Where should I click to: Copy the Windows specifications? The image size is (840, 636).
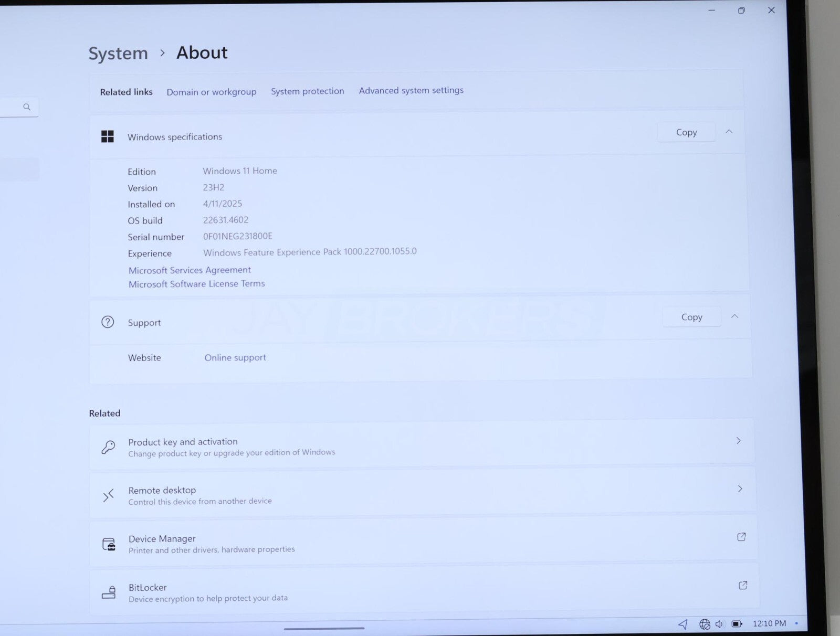click(686, 132)
